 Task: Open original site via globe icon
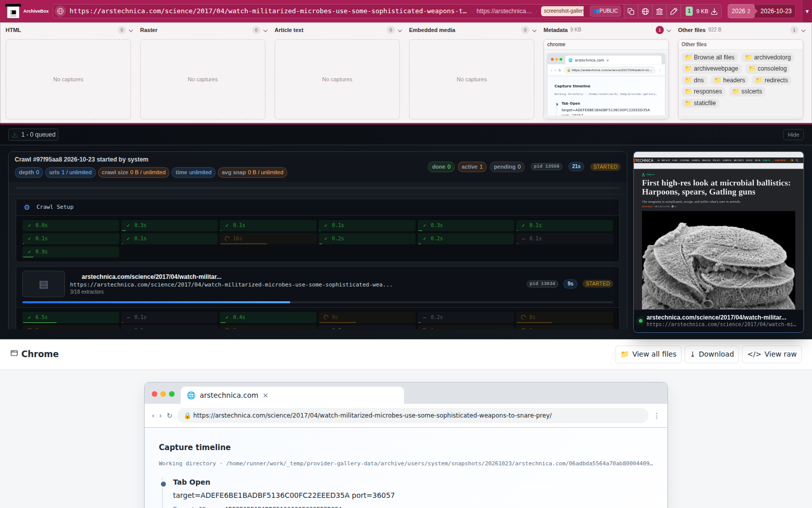point(645,11)
